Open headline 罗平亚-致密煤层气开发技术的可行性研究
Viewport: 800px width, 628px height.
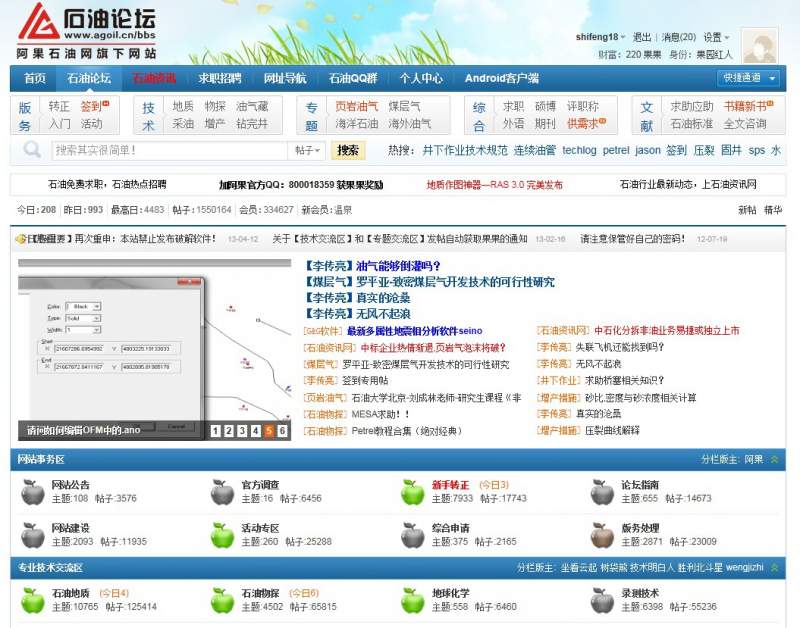455,282
